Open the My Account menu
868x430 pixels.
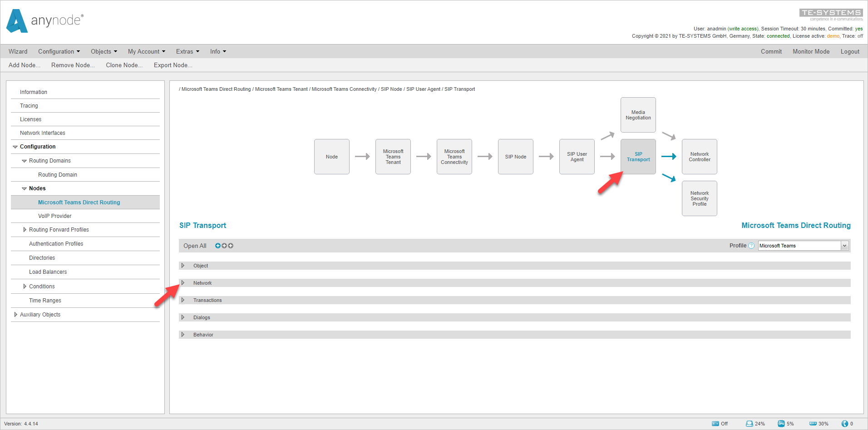pos(147,51)
